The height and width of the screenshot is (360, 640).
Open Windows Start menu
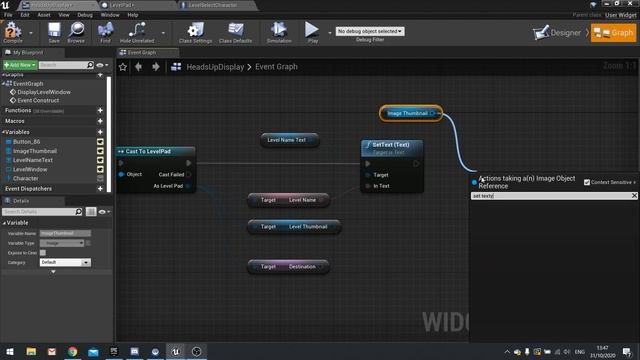click(10, 351)
